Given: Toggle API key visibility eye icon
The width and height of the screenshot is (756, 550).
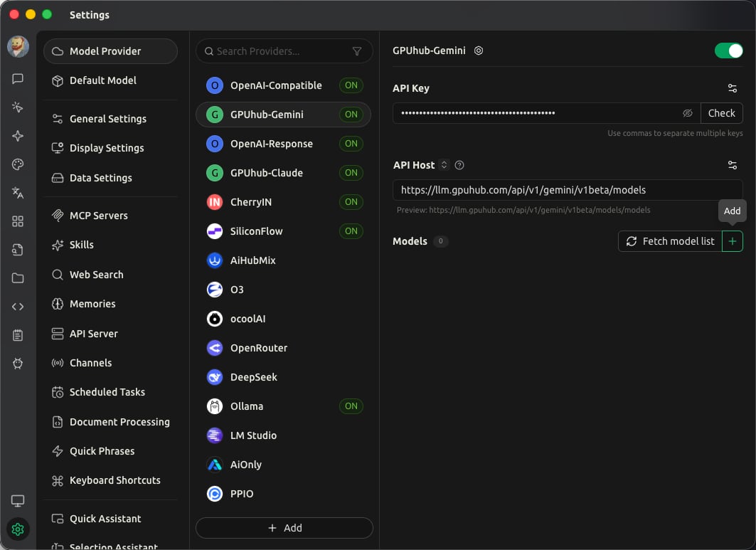Looking at the screenshot, I should [688, 113].
